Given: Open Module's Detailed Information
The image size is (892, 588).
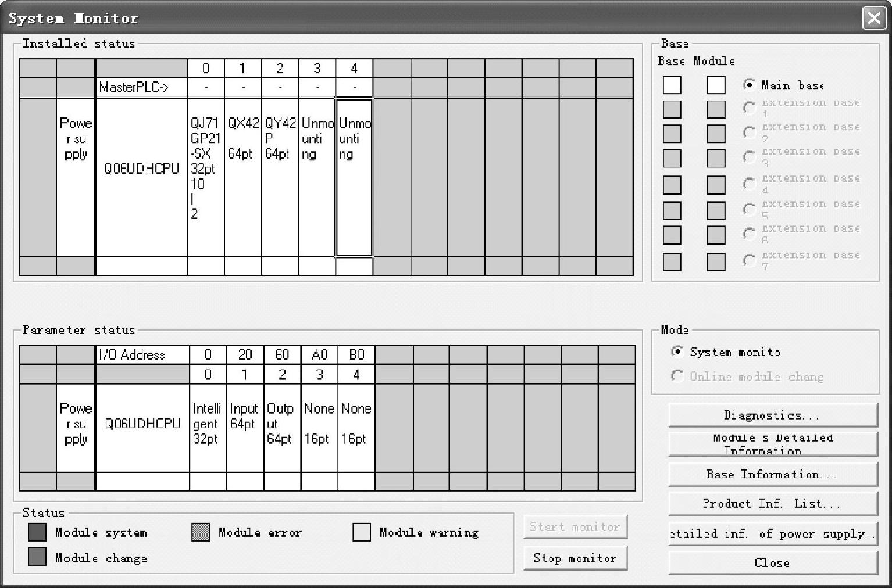Looking at the screenshot, I should click(x=772, y=444).
